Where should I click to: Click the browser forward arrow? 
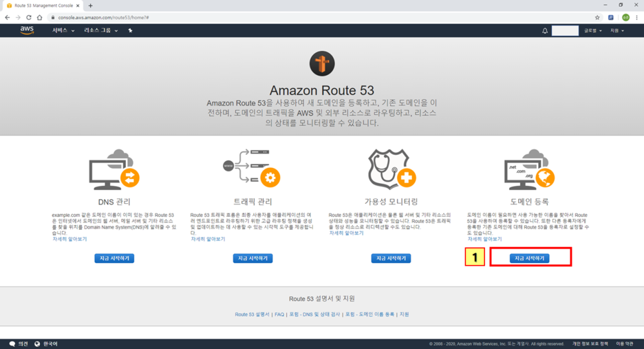18,17
